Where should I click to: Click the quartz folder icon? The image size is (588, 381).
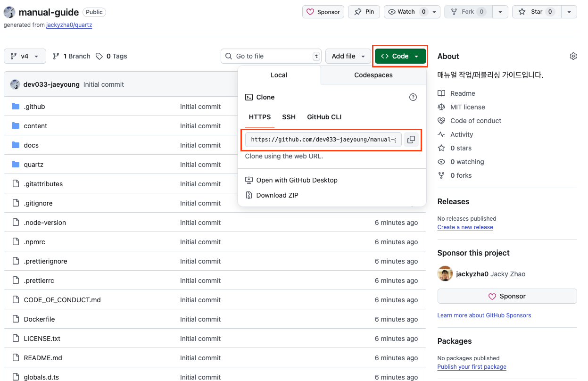point(16,165)
